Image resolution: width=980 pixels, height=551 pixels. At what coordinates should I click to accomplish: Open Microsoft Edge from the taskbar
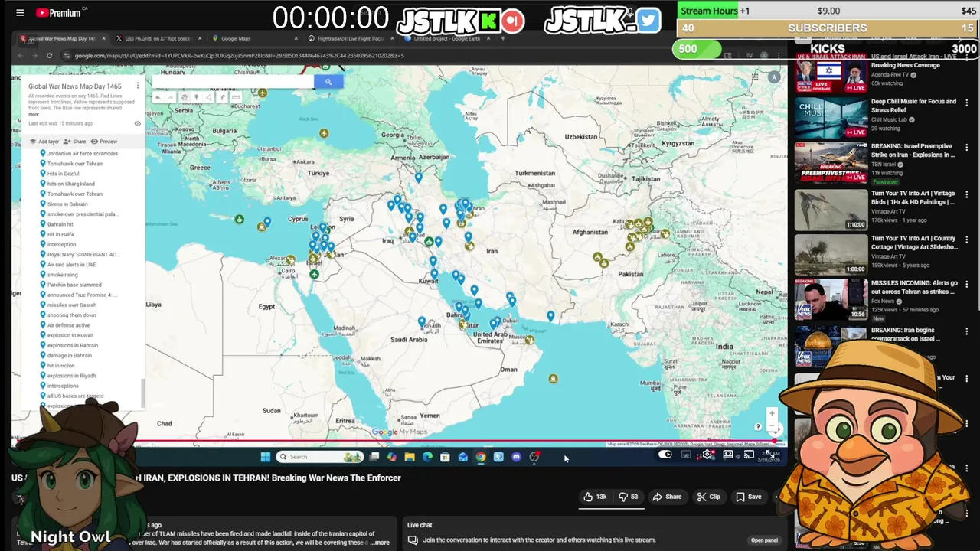pyautogui.click(x=427, y=457)
